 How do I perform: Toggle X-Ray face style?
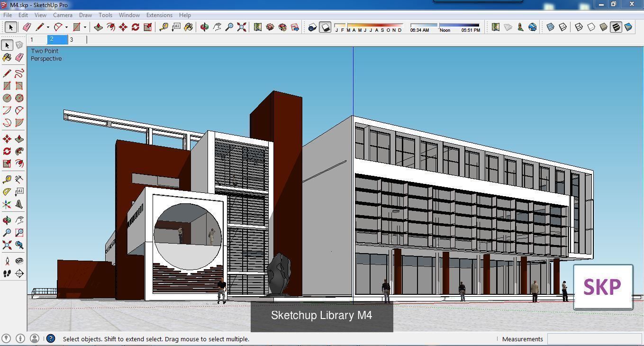click(550, 27)
